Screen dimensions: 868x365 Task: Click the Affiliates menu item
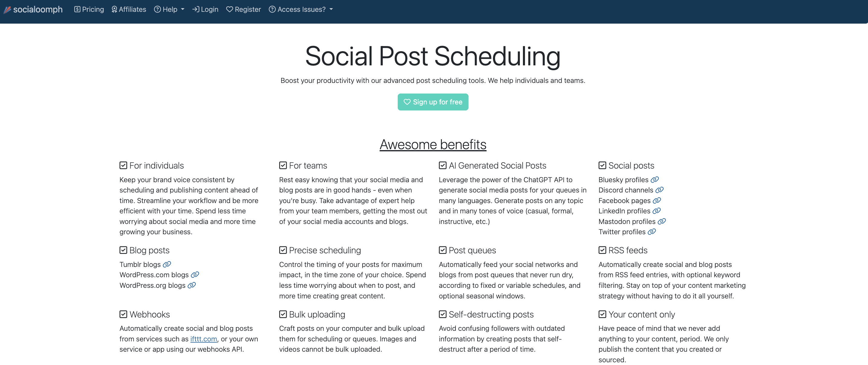pos(129,9)
